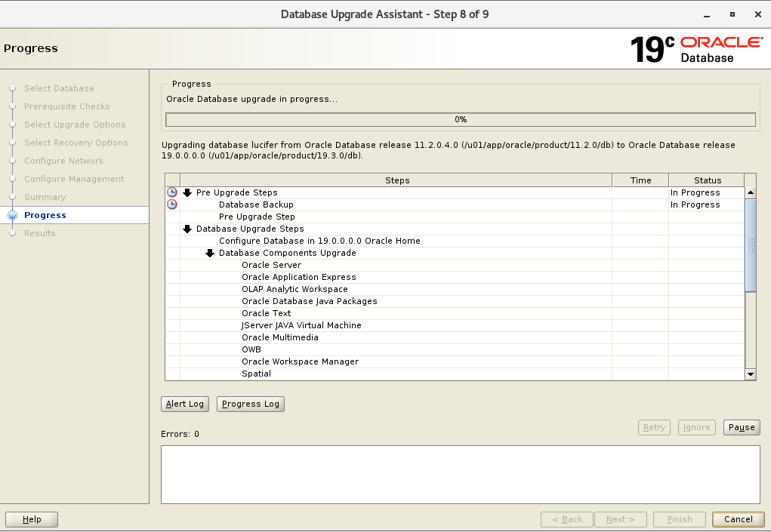Select the Progress step in sidebar
The width and height of the screenshot is (771, 532).
[x=45, y=215]
